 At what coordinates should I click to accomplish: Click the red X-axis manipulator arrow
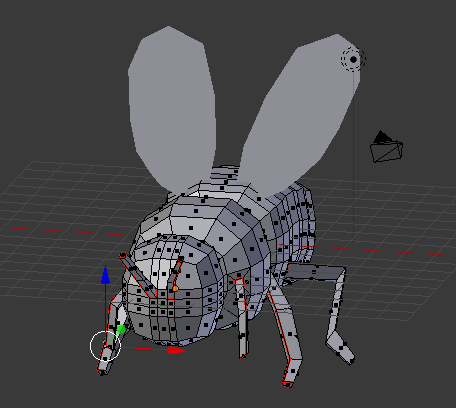click(x=177, y=350)
